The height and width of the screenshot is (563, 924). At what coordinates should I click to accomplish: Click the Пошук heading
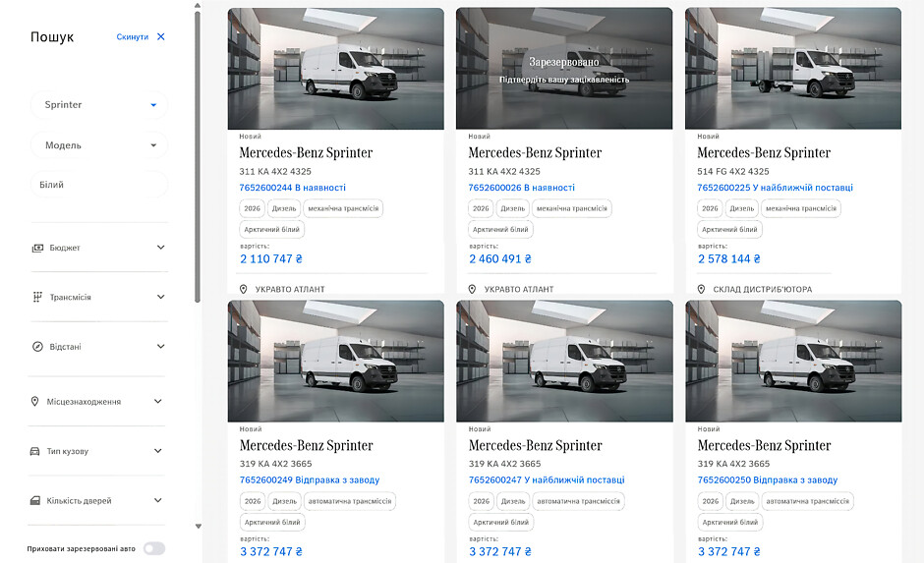click(52, 36)
